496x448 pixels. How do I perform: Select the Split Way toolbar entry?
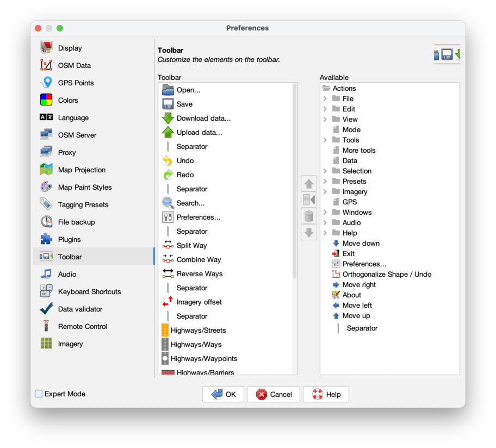191,246
